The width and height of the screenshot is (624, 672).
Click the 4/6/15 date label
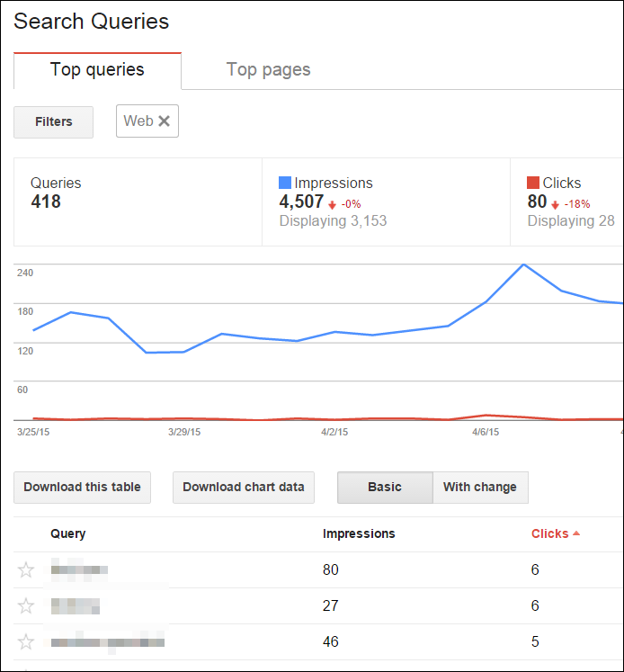[486, 432]
